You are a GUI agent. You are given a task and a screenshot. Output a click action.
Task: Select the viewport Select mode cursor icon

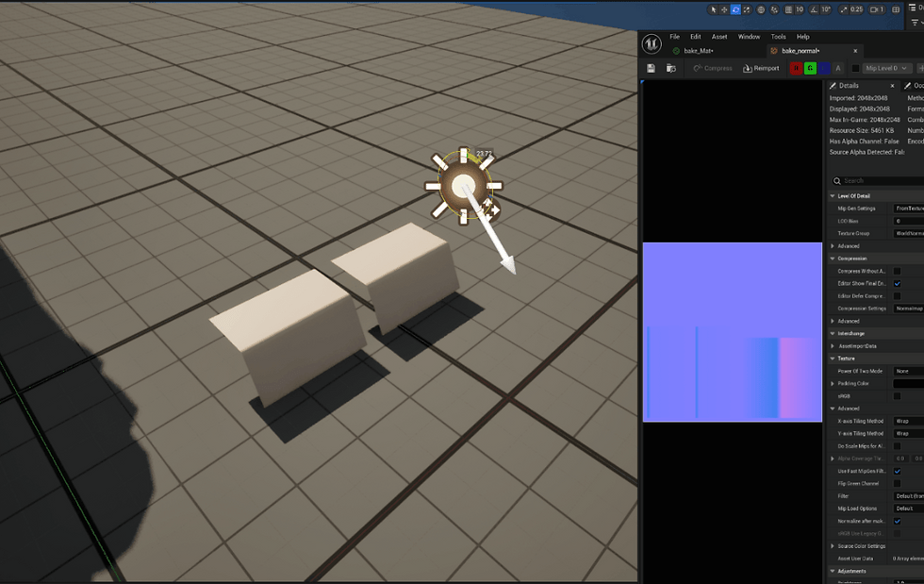[713, 9]
